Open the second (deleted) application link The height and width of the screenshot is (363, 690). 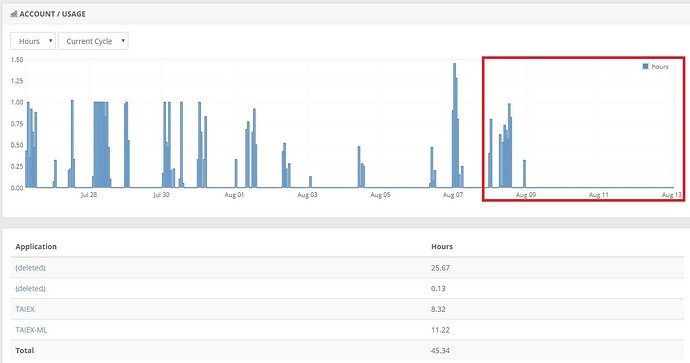tap(30, 288)
